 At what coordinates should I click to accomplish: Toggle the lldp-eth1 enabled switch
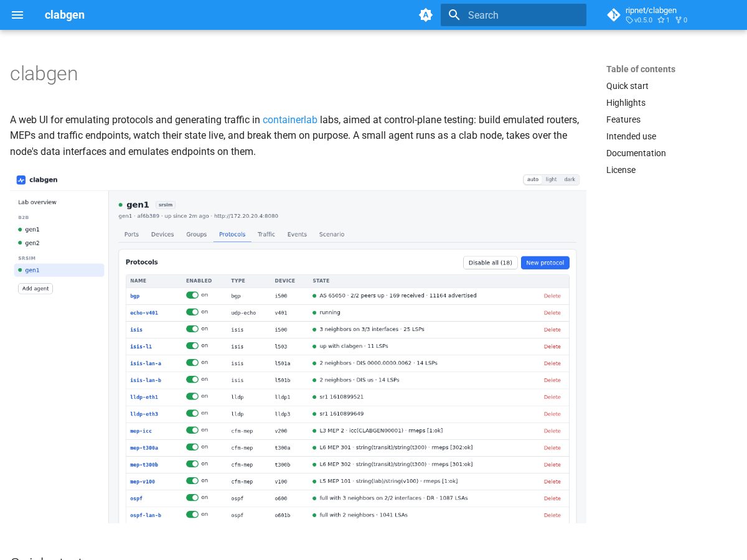point(192,396)
